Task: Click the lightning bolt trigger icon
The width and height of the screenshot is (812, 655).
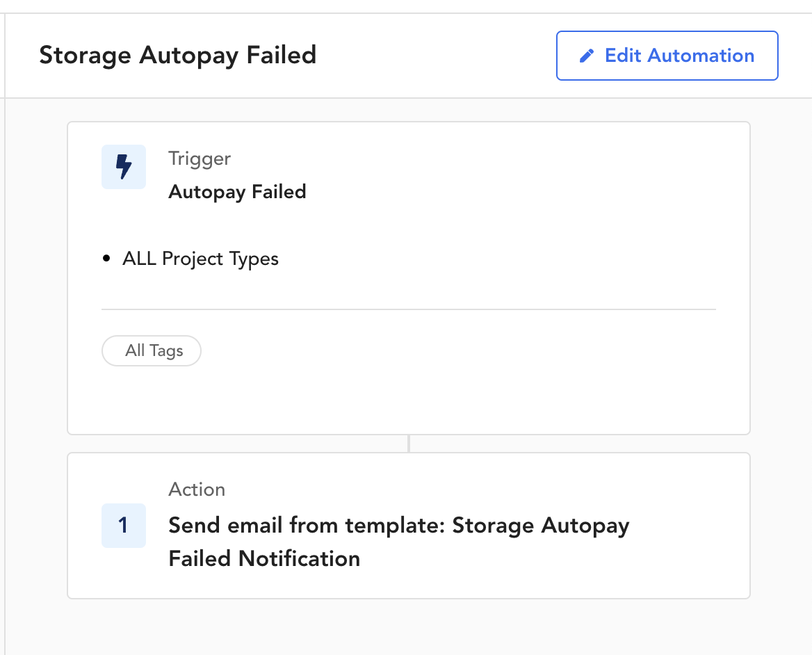Action: (x=124, y=167)
